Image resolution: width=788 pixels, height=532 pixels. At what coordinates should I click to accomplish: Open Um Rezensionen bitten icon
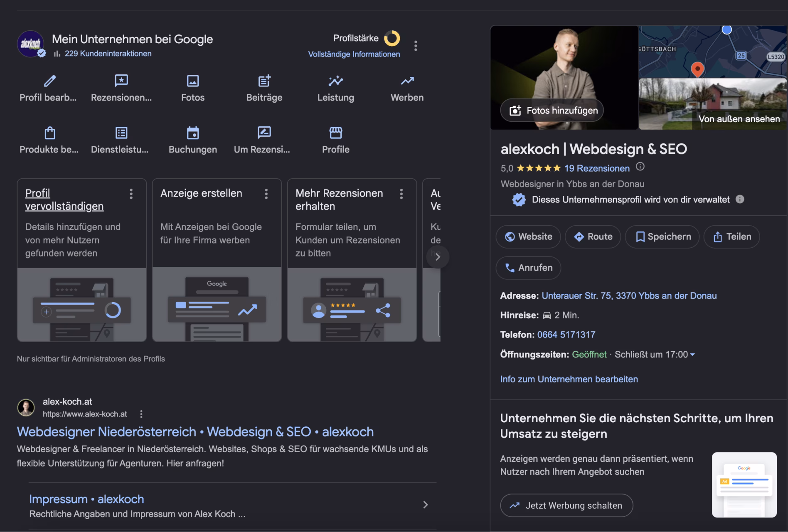264,133
